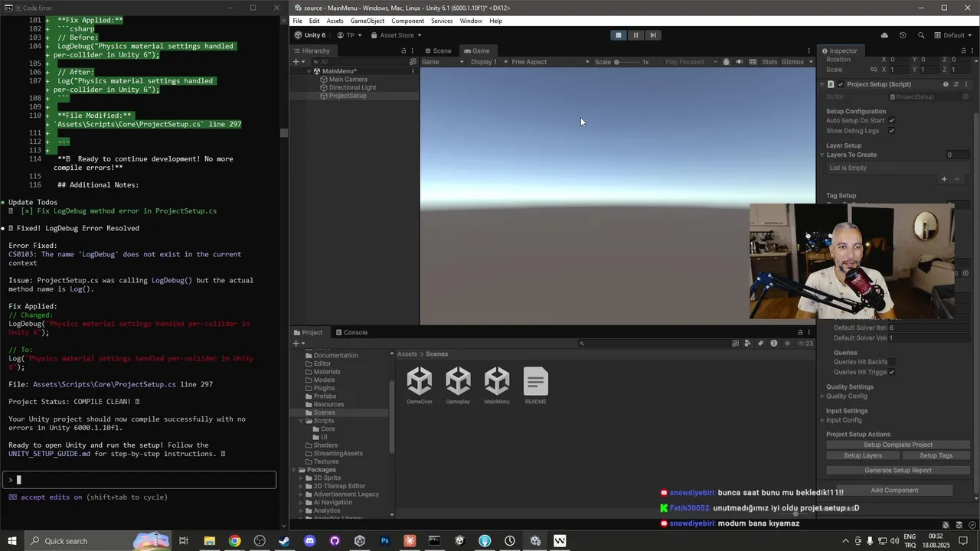Toggle the shortcuts keyboard icon
980x551 pixels.
[753, 62]
